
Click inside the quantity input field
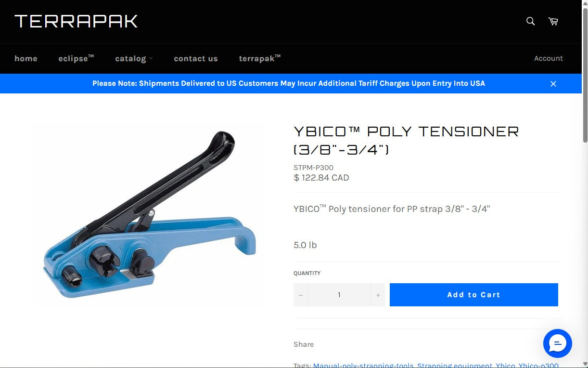339,294
